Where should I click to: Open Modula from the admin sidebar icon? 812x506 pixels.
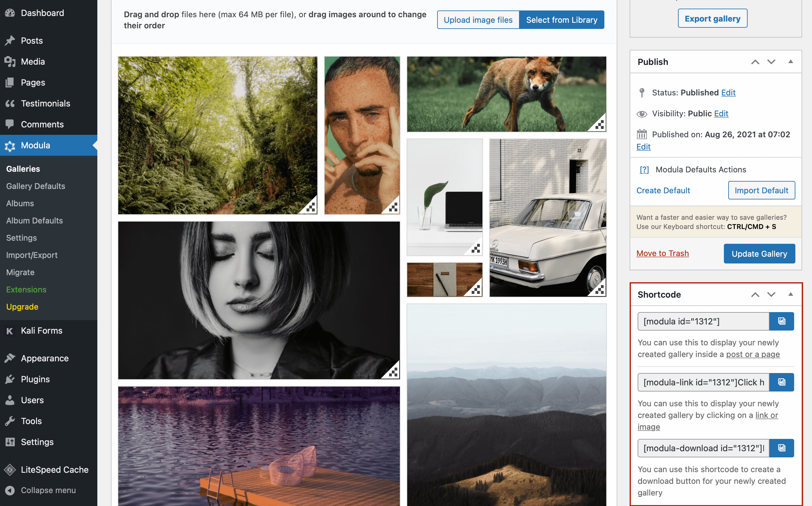click(10, 145)
